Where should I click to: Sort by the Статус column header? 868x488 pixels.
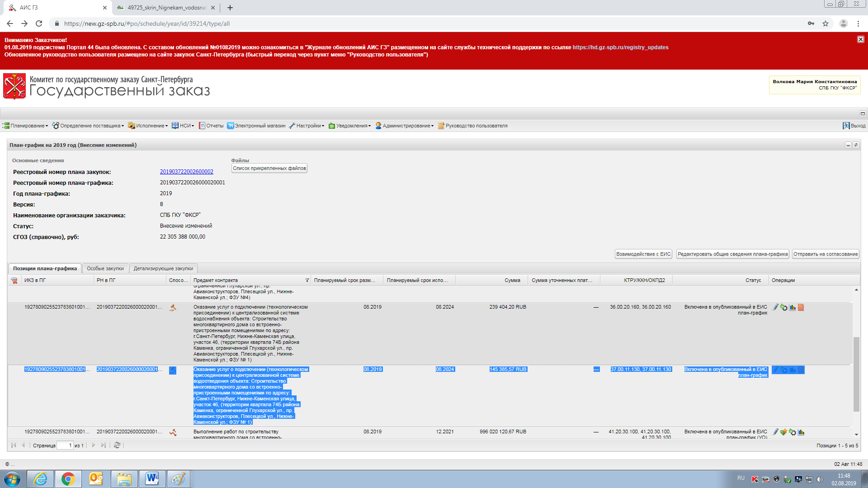coord(721,280)
